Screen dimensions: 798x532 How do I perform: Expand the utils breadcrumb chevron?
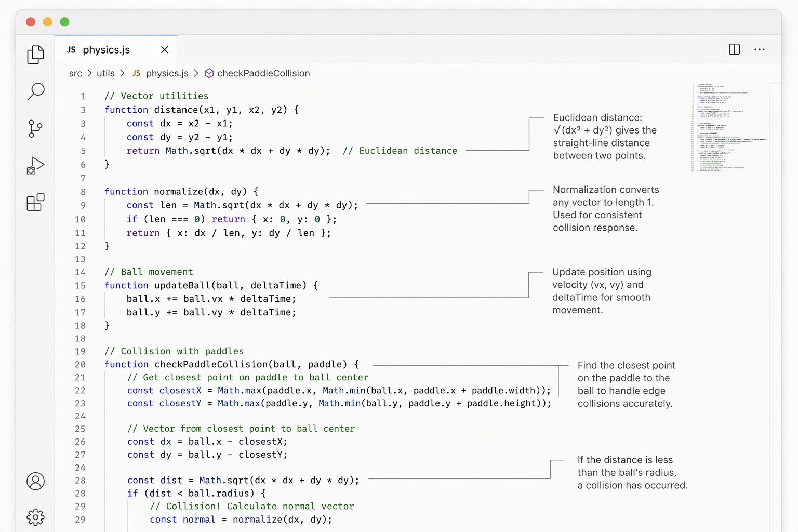(123, 73)
